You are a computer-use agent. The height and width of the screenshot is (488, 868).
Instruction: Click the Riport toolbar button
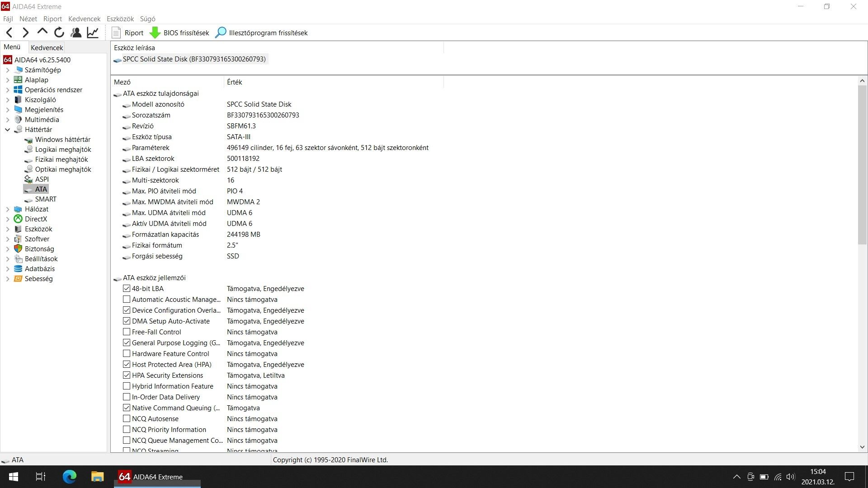click(x=127, y=33)
